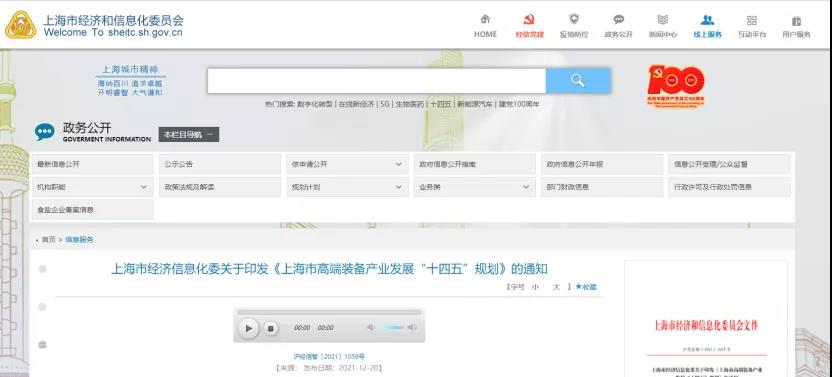832x377 pixels.
Task: Open 信息公开受理/公众监督 category
Action: 729,165
